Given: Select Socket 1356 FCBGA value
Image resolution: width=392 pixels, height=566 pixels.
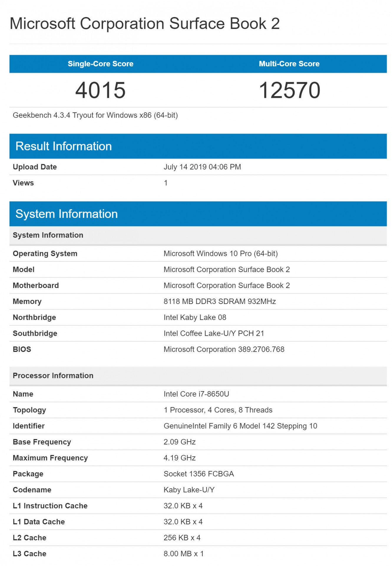Looking at the screenshot, I should pos(199,474).
